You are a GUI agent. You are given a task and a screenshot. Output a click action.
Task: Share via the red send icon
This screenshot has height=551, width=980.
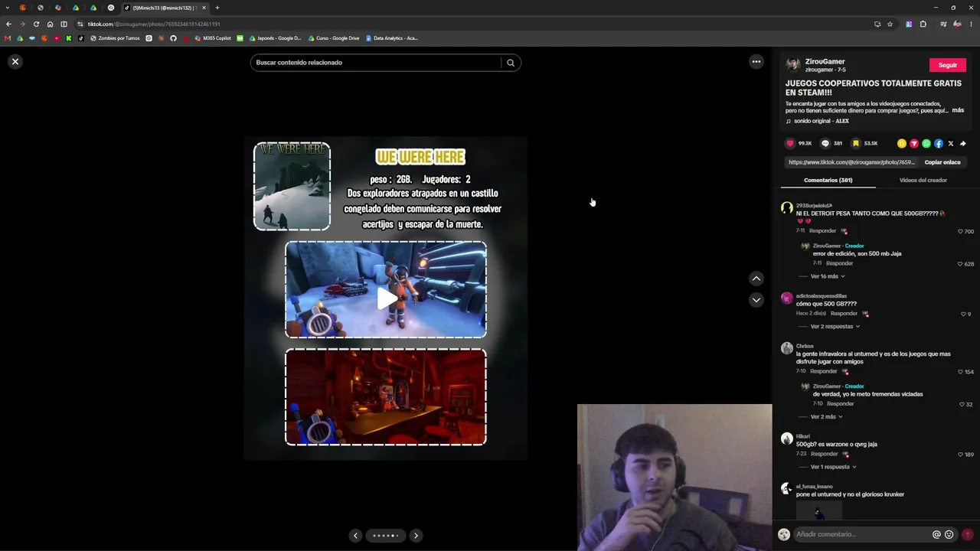coord(914,143)
